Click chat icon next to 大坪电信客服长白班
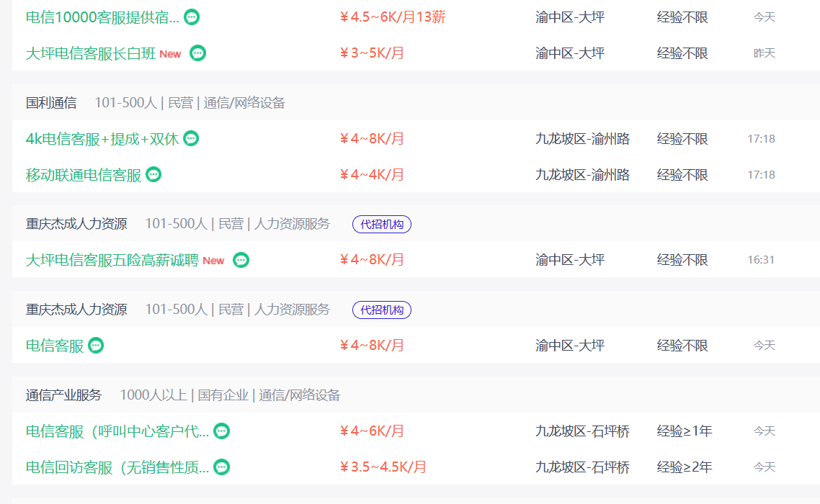The height and width of the screenshot is (504, 820). point(197,53)
